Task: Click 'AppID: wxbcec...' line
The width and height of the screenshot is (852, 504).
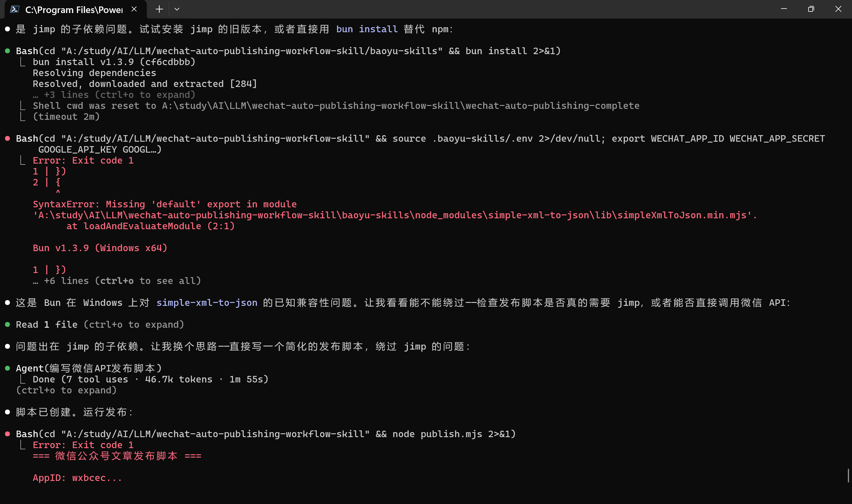Action: pyautogui.click(x=78, y=478)
